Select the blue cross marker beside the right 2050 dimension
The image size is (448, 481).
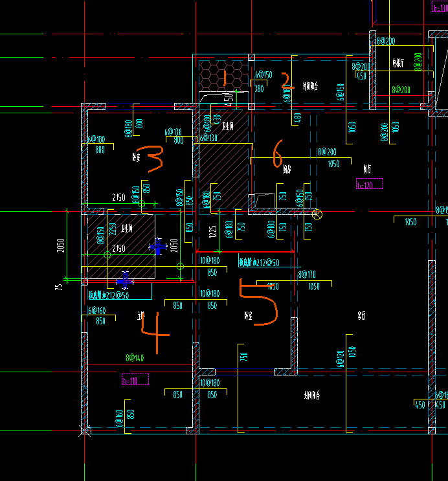[158, 247]
